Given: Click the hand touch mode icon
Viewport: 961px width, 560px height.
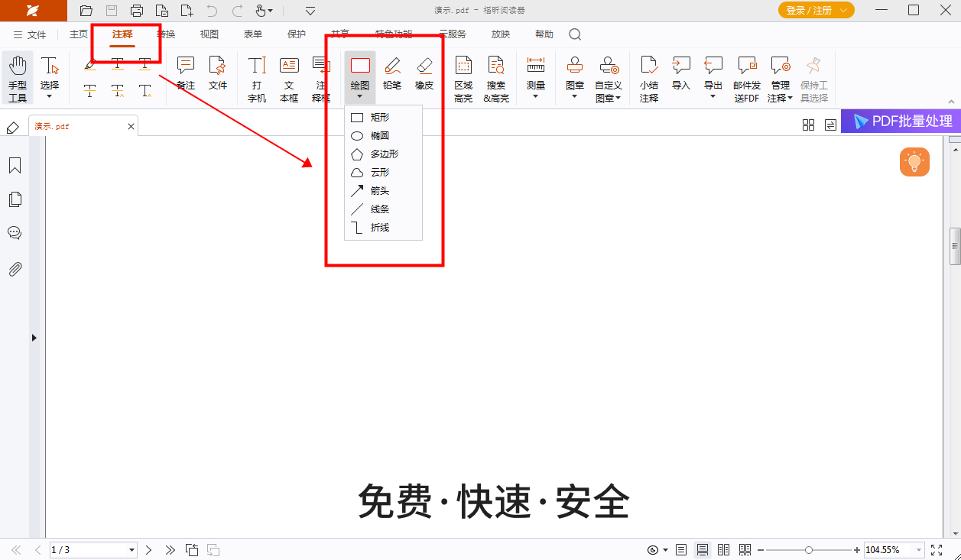Looking at the screenshot, I should point(261,11).
